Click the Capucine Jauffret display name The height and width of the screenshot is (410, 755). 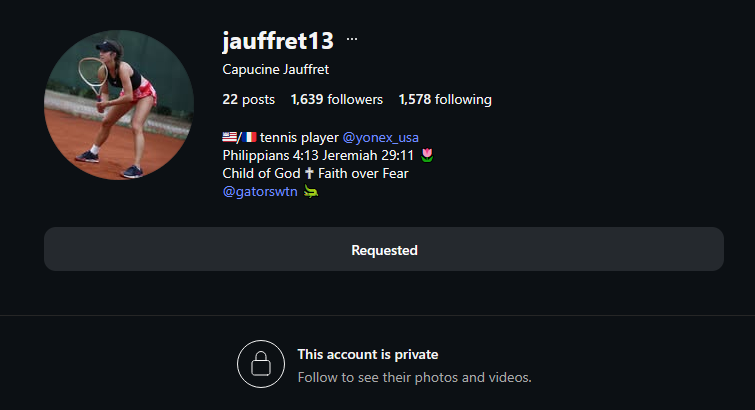(275, 69)
